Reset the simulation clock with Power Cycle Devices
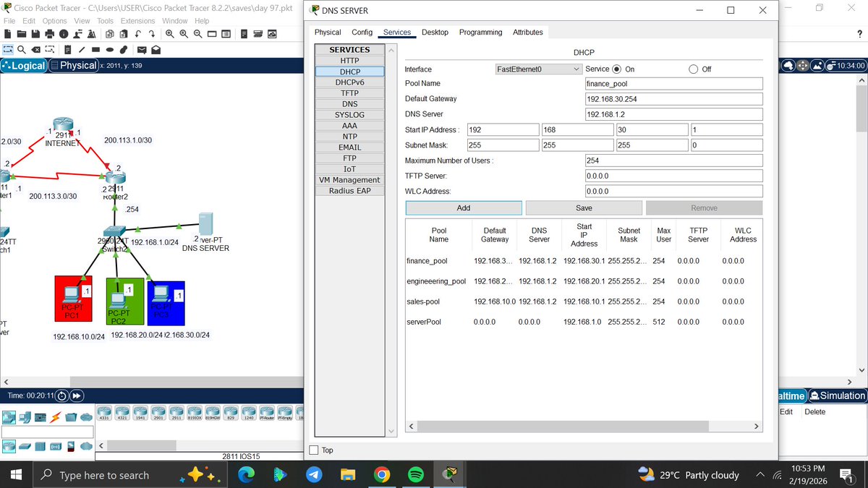The image size is (868, 488). pyautogui.click(x=61, y=396)
